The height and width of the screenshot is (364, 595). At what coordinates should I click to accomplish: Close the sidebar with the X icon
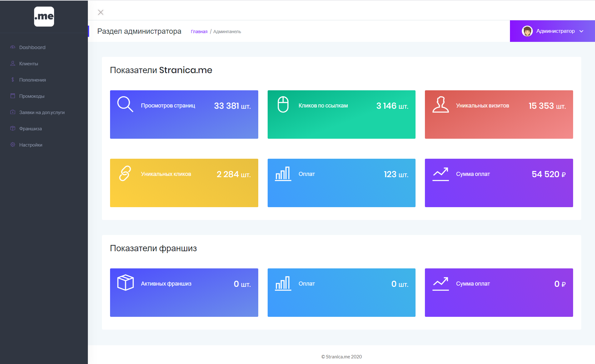(x=101, y=12)
